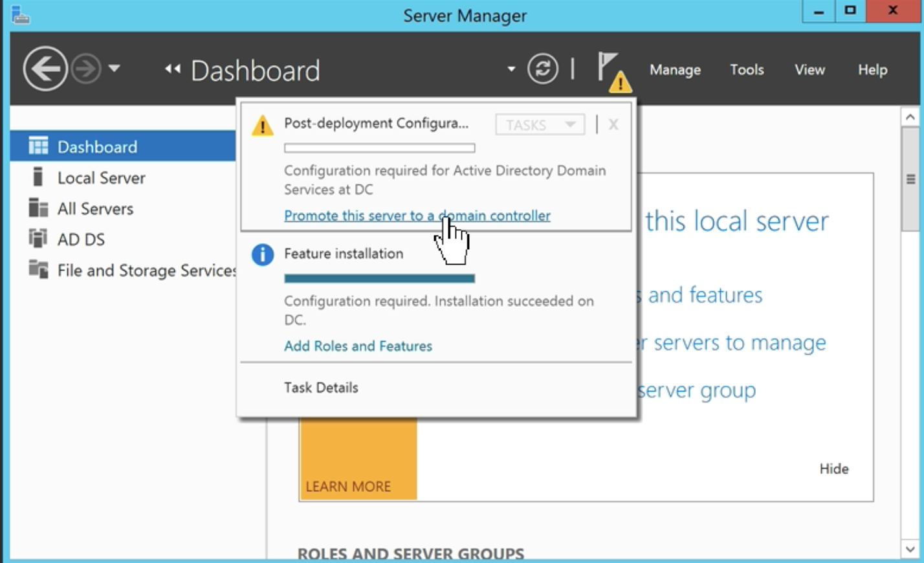Viewport: 924px width, 563px height.
Task: Minimize the Server Manager window
Action: tap(819, 12)
